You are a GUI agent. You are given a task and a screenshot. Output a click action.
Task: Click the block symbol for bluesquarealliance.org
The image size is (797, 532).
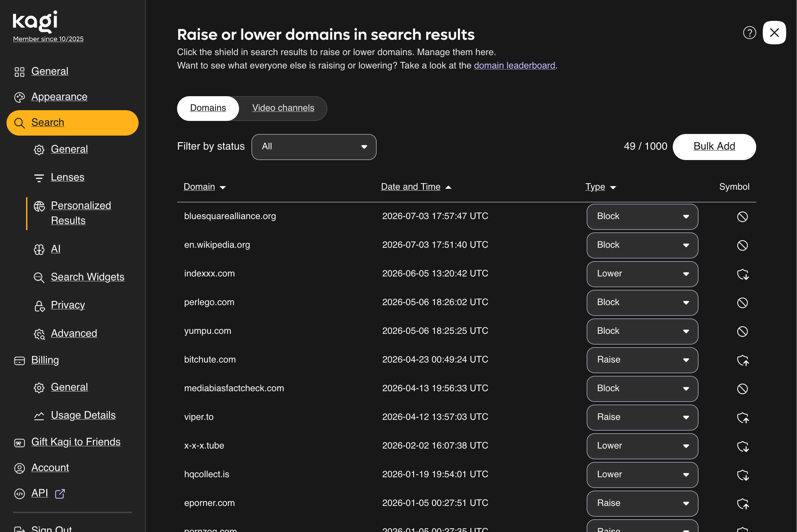click(742, 217)
